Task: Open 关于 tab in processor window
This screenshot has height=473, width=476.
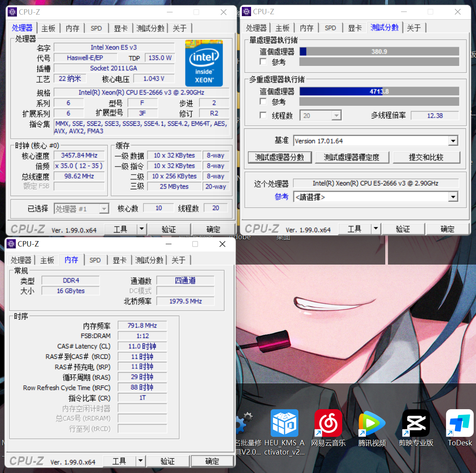Action: (x=180, y=28)
